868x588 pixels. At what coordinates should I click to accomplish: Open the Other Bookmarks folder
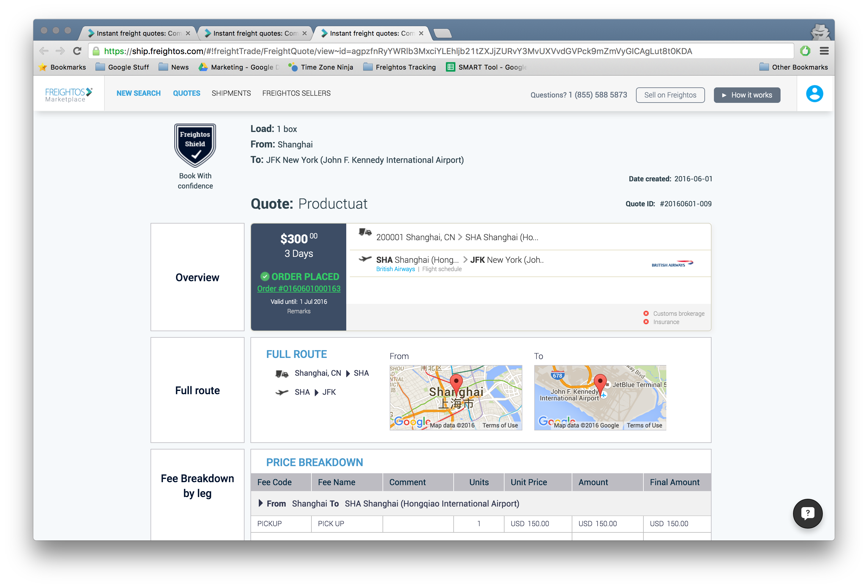[x=794, y=67]
